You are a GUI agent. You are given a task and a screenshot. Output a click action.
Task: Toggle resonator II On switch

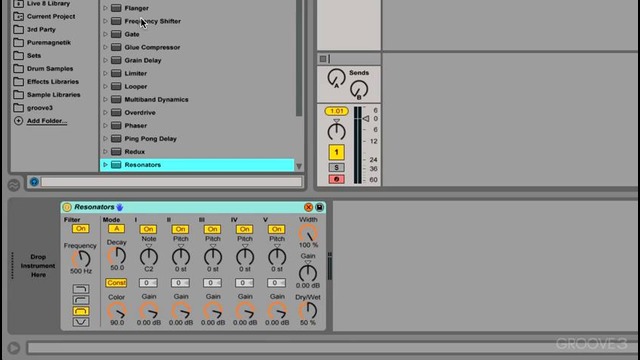pos(180,229)
